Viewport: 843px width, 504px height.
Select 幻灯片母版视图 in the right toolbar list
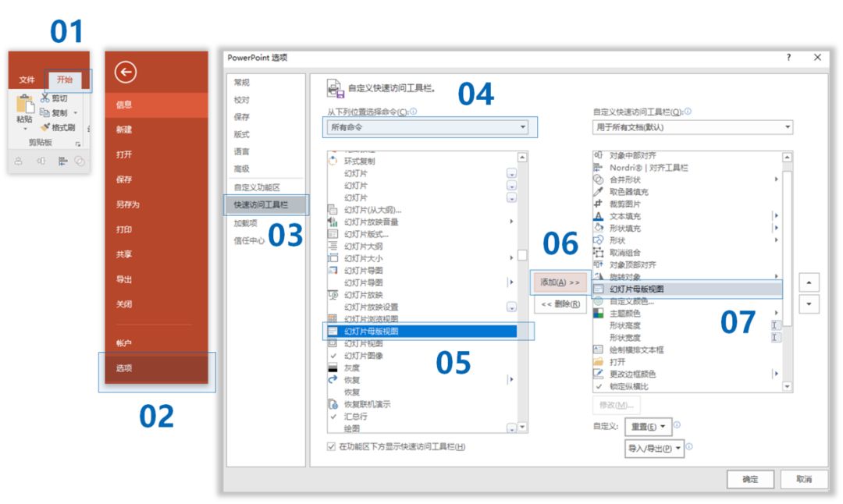pyautogui.click(x=687, y=289)
